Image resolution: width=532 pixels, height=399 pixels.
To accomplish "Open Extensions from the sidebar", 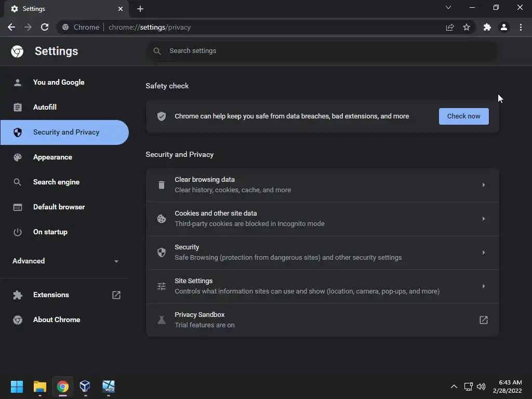I will 64,295.
